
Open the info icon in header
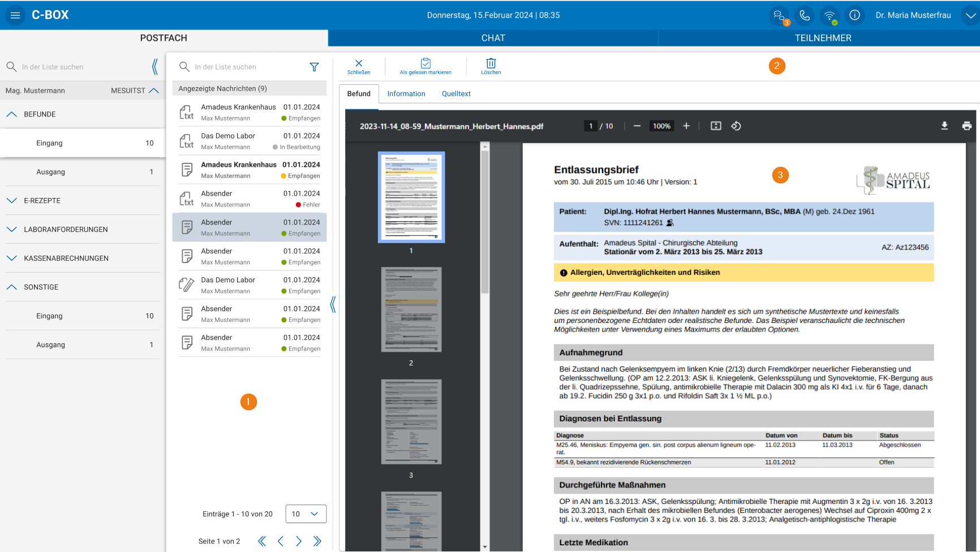tap(854, 15)
